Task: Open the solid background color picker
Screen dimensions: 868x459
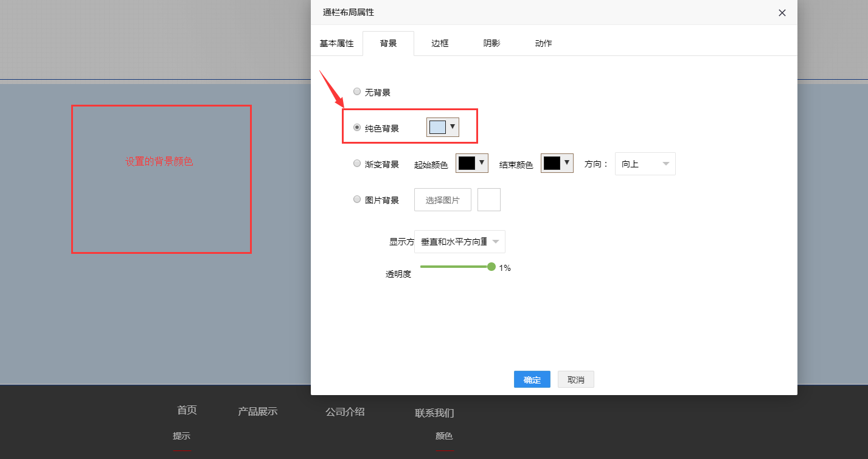Action: coord(443,127)
